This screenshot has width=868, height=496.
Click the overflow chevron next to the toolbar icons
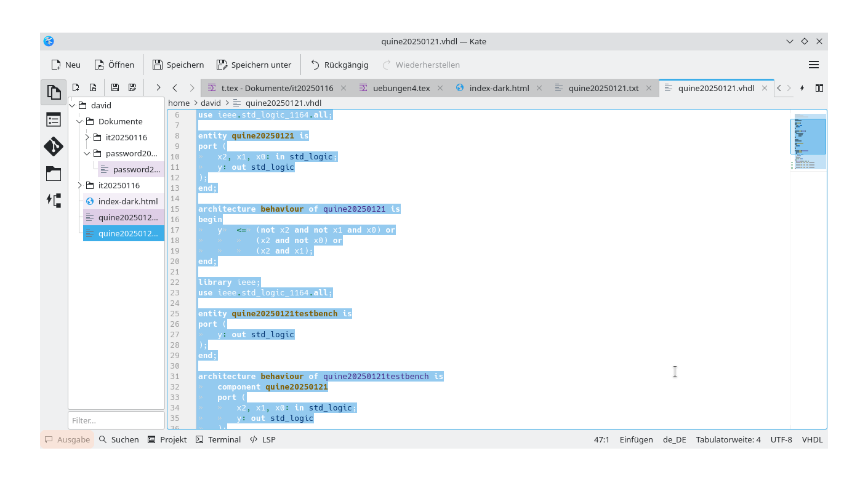pyautogui.click(x=158, y=87)
